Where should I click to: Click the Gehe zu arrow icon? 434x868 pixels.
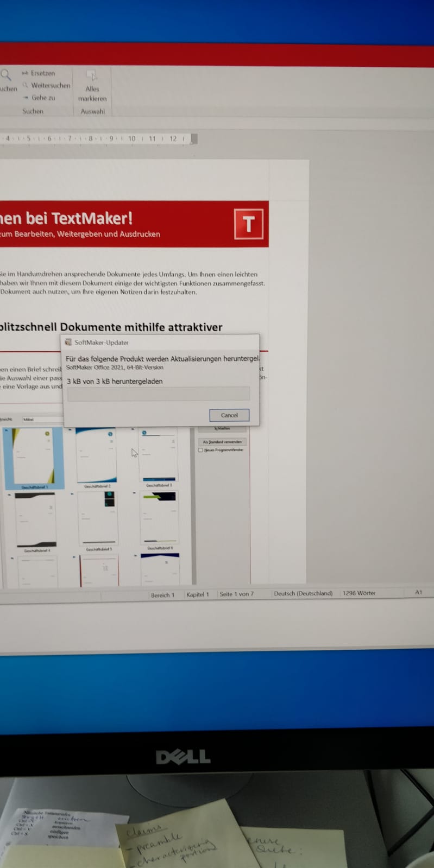[x=26, y=98]
